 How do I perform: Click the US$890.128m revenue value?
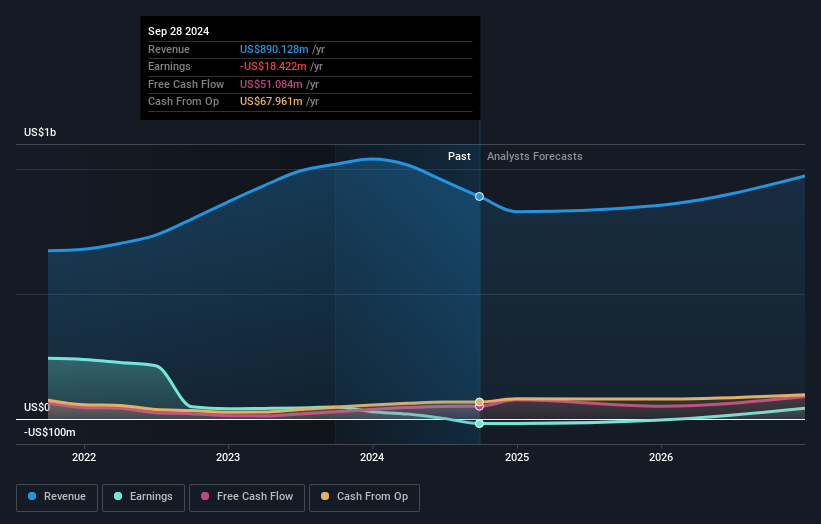[x=274, y=49]
